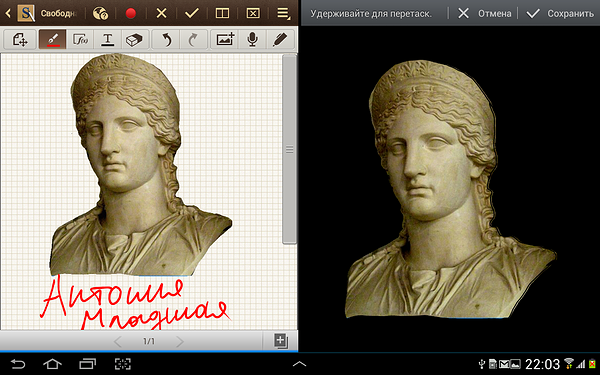Expand the bottom mini-apps tray arrow
This screenshot has width=600, height=375.
click(299, 364)
